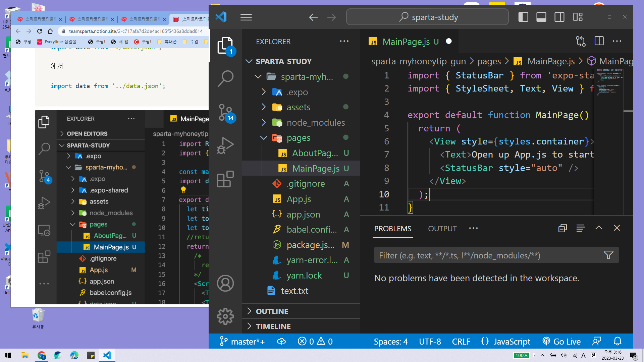Open editor More Actions ellipsis
Screen dimensions: 644x362
click(617, 41)
